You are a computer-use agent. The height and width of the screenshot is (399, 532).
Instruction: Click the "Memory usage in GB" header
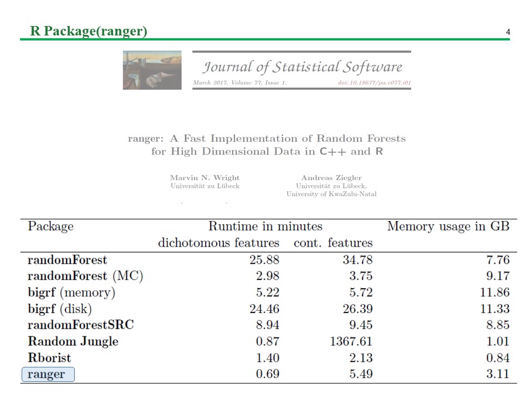point(448,226)
